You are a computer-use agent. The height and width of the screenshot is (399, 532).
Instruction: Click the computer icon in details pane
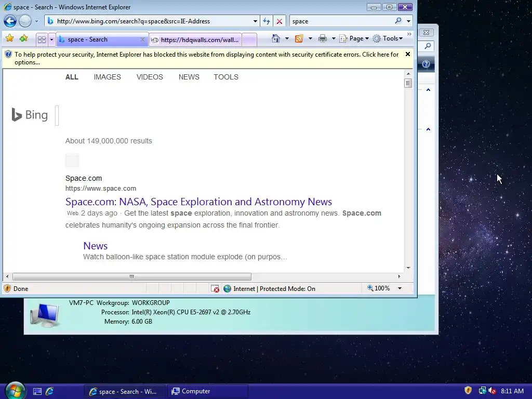click(45, 315)
